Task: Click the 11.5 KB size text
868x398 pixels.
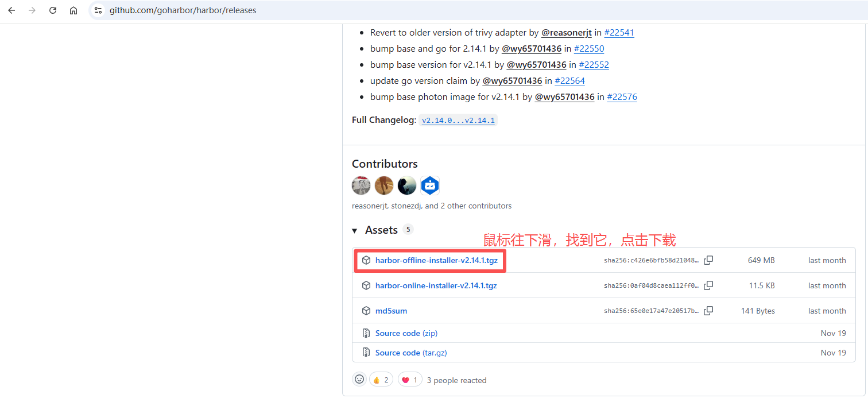Action: (762, 285)
